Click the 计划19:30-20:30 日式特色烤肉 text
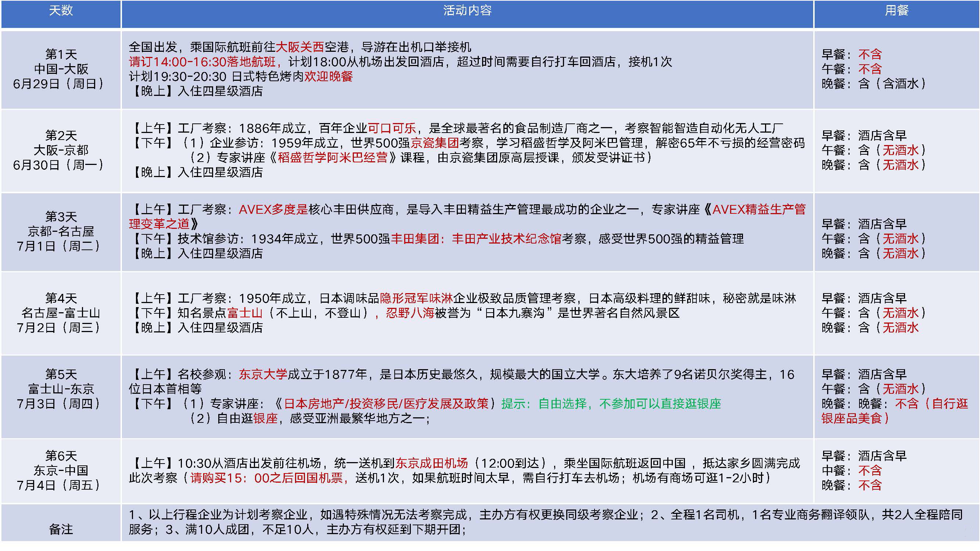Image resolution: width=980 pixels, height=551 pixels. (216, 76)
